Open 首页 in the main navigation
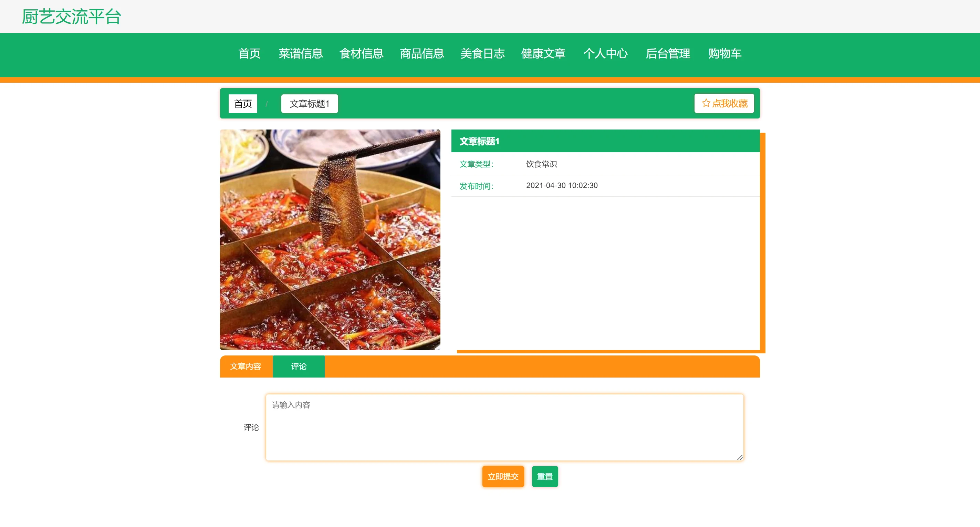Screen dimensions: 980x527 click(x=249, y=54)
